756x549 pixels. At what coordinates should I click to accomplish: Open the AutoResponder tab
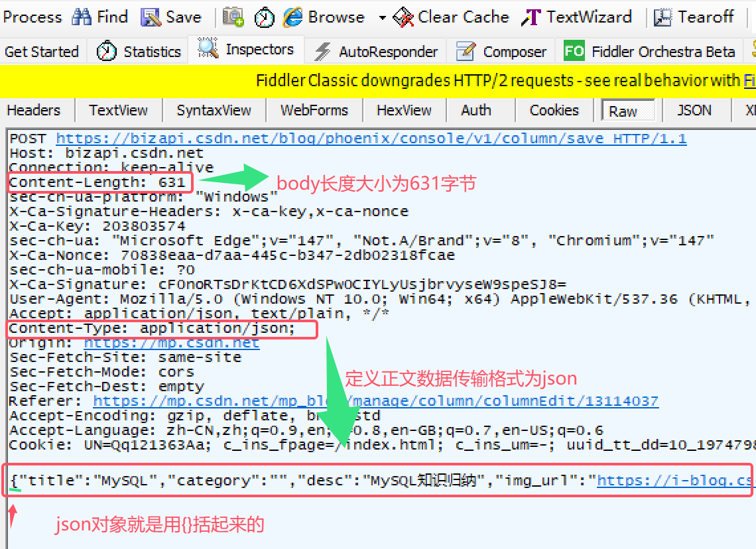point(388,52)
